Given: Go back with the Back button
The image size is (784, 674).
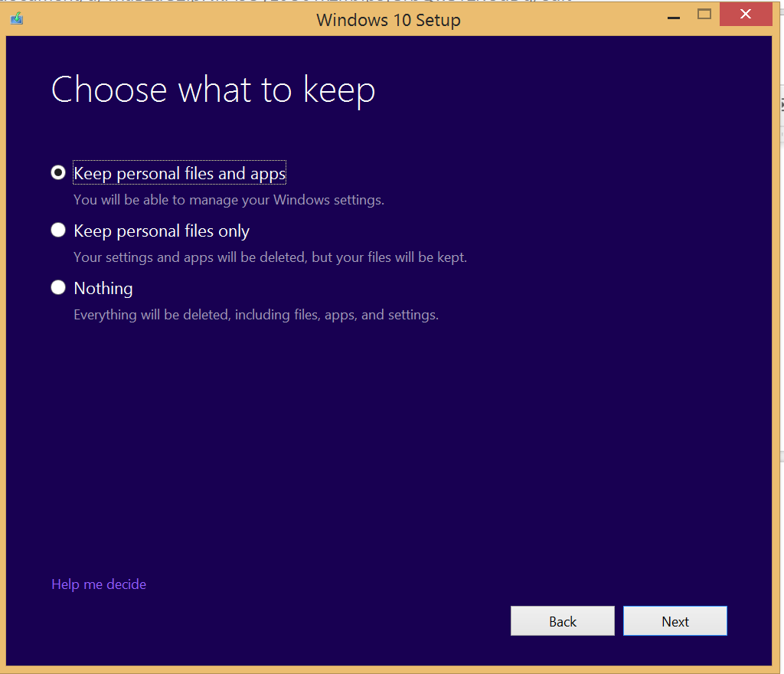Looking at the screenshot, I should pos(563,621).
